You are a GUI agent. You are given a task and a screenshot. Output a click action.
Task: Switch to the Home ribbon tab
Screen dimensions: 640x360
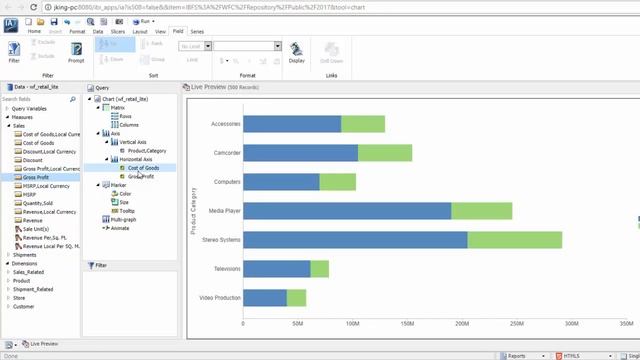[34, 31]
